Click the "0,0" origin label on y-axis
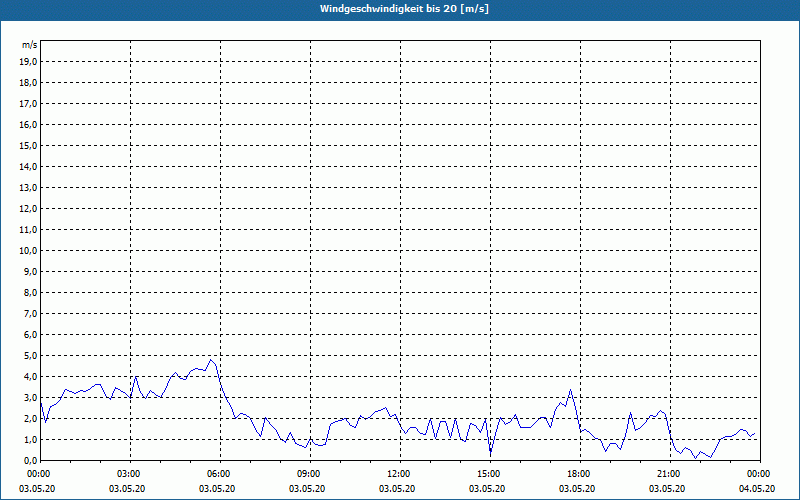The image size is (800, 500). (x=31, y=460)
